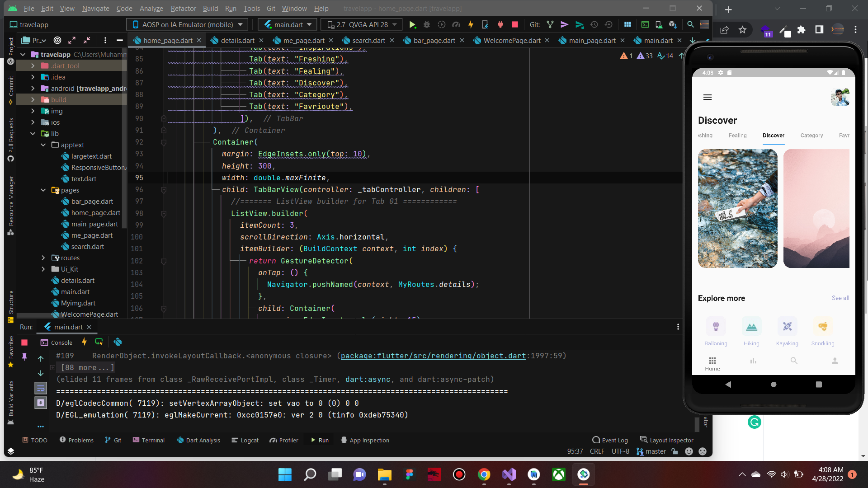Toggle scroll to end in Run console
Image resolution: width=868 pixels, height=488 pixels.
[x=41, y=403]
